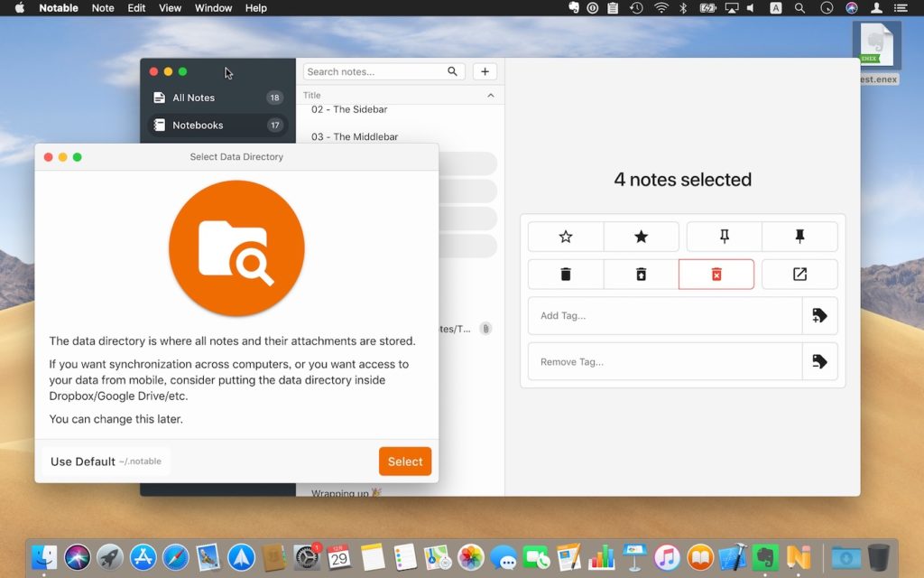The width and height of the screenshot is (924, 578).
Task: Focus the Search notes field
Action: click(x=374, y=71)
